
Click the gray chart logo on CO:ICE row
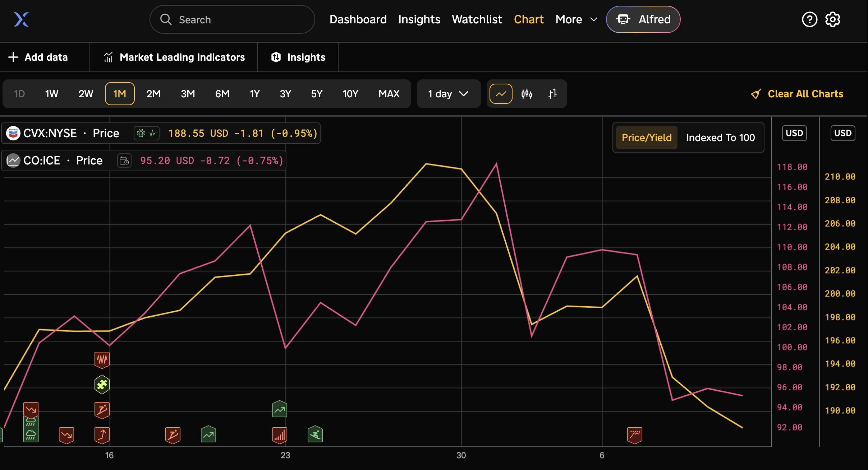(x=13, y=160)
